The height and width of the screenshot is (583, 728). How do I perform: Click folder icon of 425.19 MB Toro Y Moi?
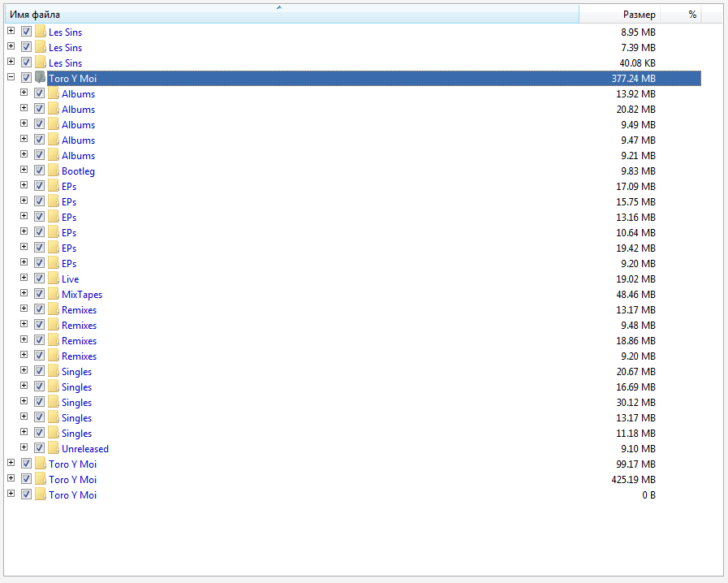[41, 480]
